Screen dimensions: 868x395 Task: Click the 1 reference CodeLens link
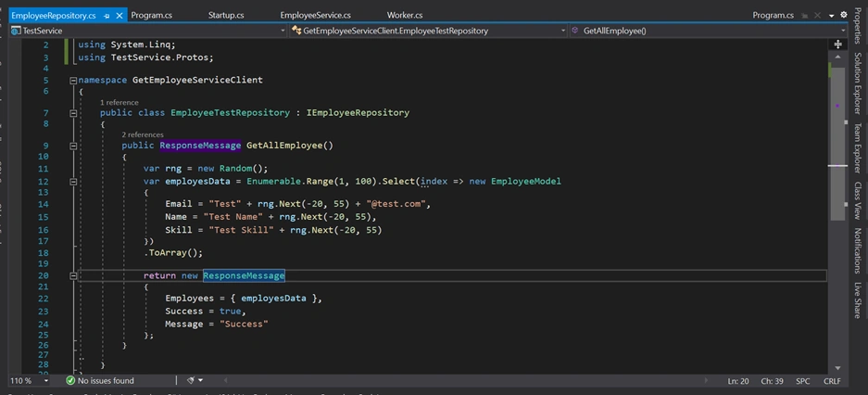tap(119, 103)
